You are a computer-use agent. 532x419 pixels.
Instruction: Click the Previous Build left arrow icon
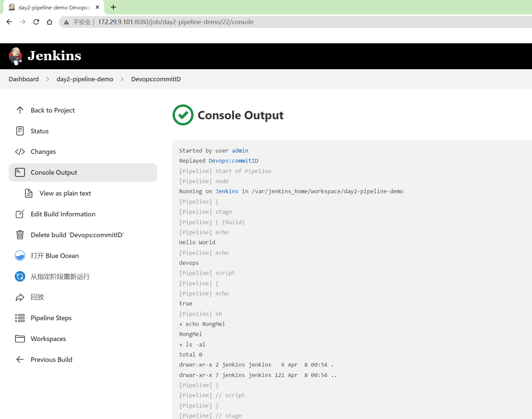20,360
